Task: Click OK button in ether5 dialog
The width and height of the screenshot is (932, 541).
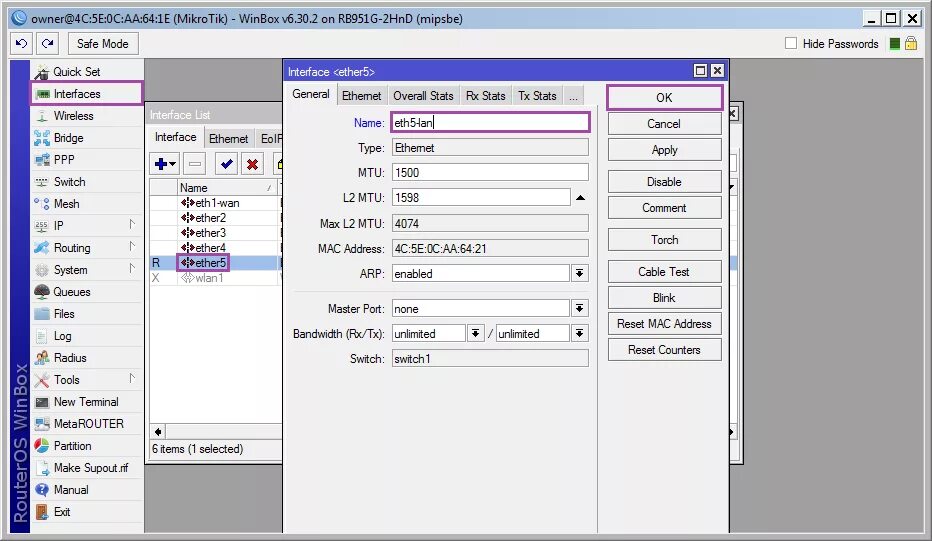Action: tap(665, 97)
